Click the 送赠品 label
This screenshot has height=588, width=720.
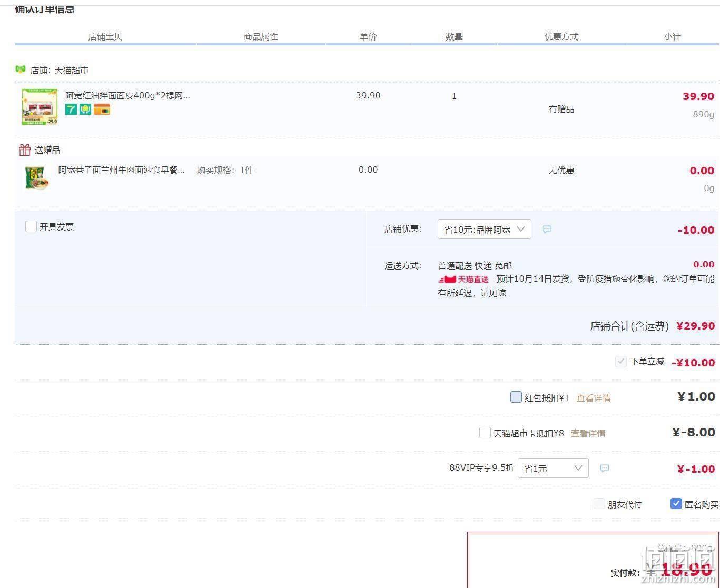(47, 150)
